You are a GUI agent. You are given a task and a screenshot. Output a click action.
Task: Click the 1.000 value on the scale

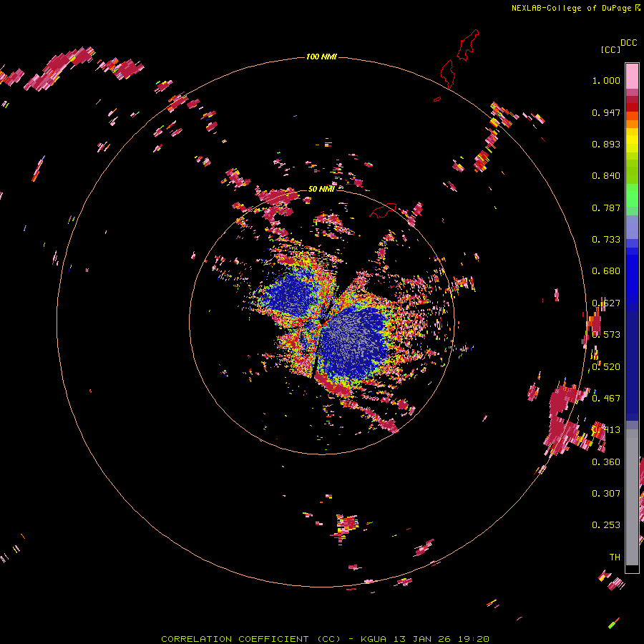point(606,80)
